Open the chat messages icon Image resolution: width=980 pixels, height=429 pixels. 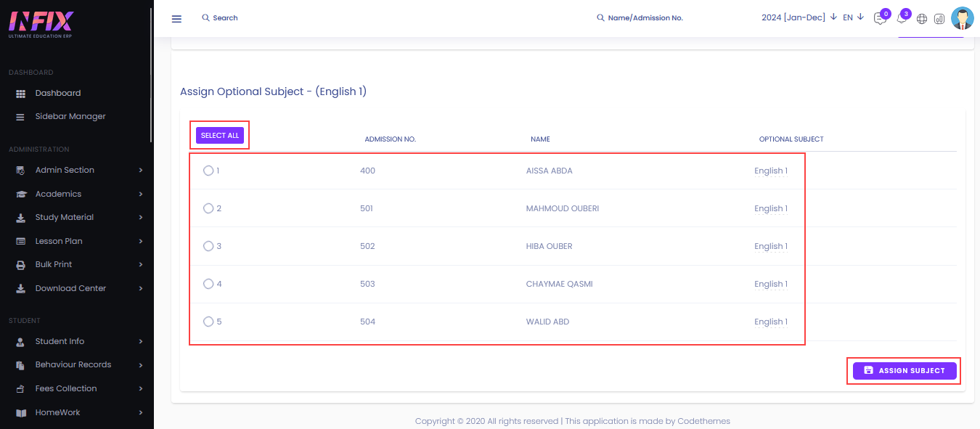tap(880, 20)
